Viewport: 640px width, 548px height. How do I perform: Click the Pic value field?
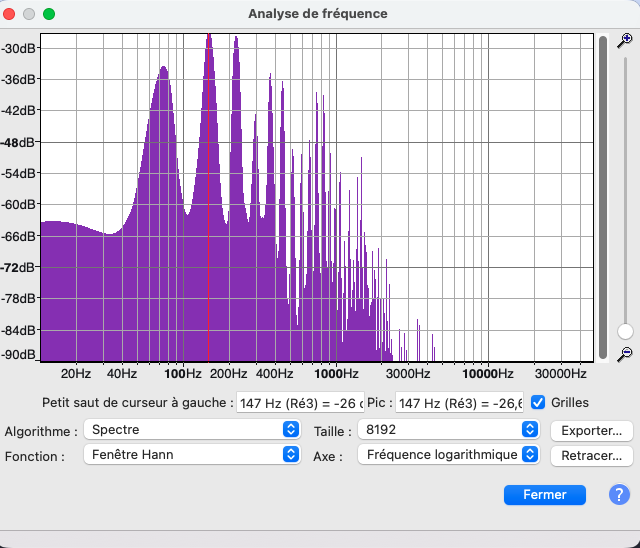(x=459, y=404)
